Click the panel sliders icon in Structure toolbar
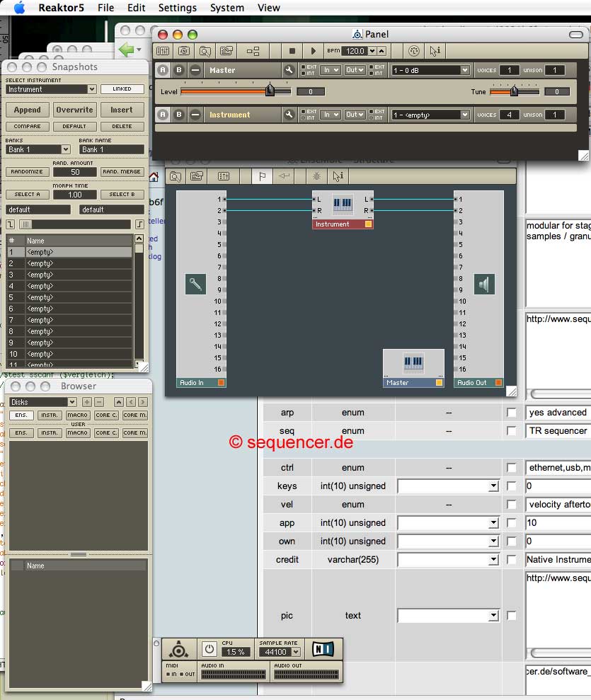 [224, 176]
